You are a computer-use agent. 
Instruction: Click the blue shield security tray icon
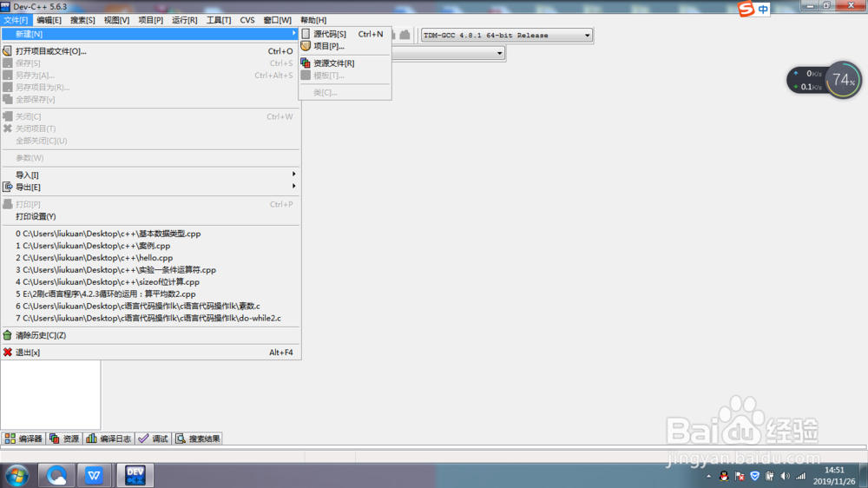754,476
